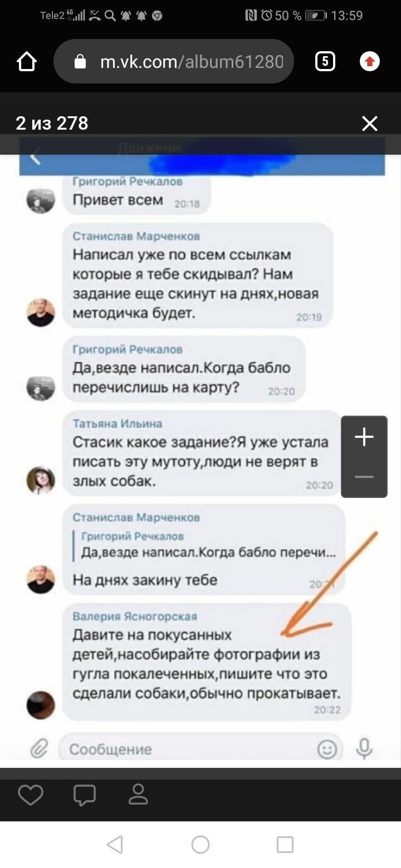
Task: Tap the m.vk.com address bar
Action: (x=173, y=61)
